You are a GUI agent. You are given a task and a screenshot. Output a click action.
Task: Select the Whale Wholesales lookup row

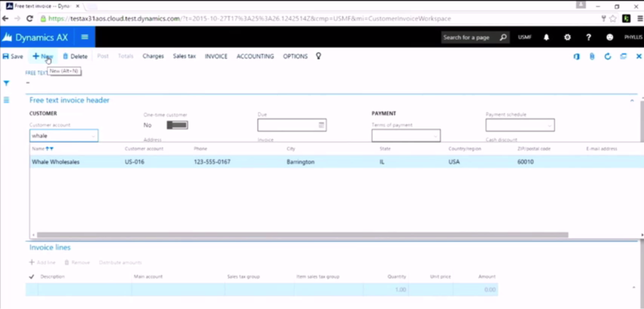[x=337, y=162]
